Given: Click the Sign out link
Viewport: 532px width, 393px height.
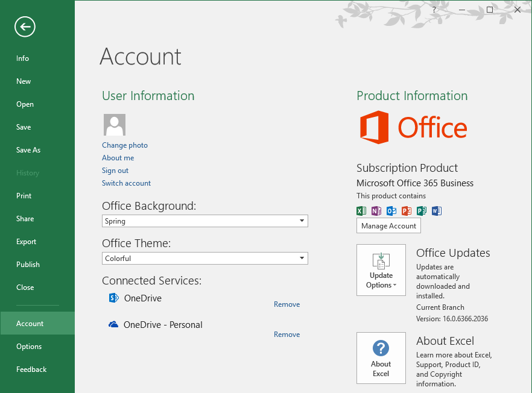Looking at the screenshot, I should [x=115, y=171].
